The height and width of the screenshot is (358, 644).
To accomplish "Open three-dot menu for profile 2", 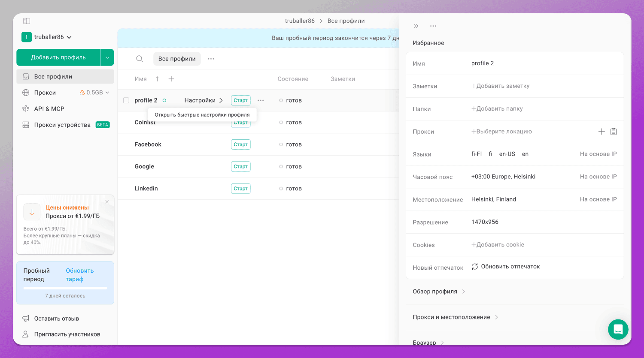I will (261, 100).
